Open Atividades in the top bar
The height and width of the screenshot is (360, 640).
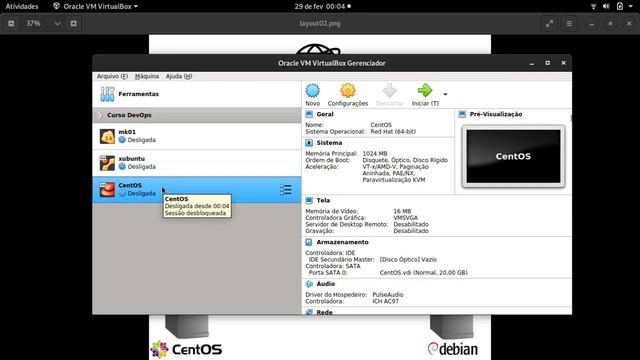click(22, 7)
